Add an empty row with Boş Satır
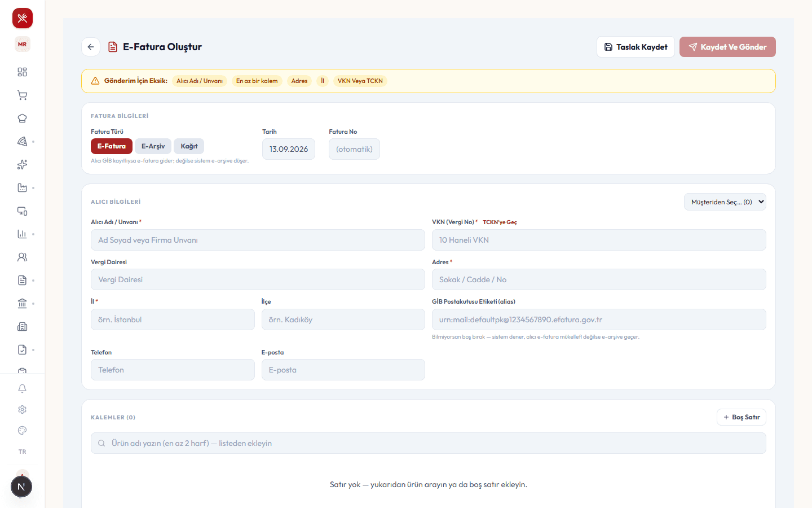This screenshot has height=508, width=812. click(742, 417)
